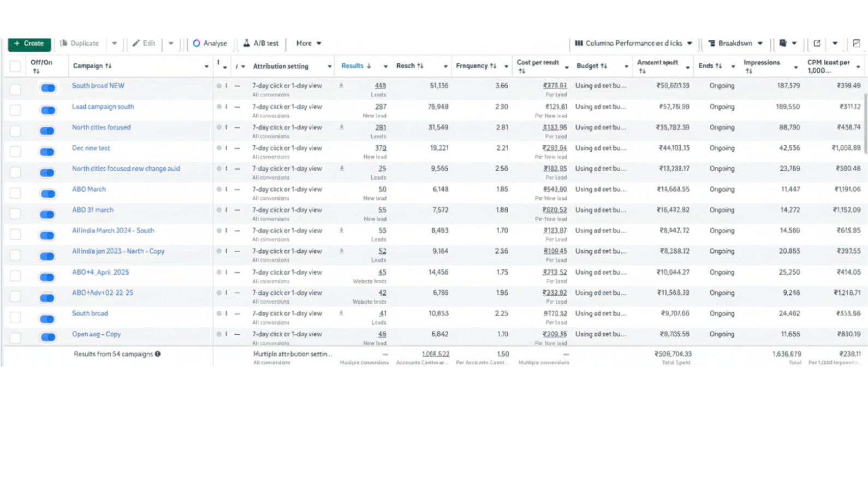This screenshot has width=868, height=484.
Task: Open the Results column dropdown arrow
Action: click(385, 67)
